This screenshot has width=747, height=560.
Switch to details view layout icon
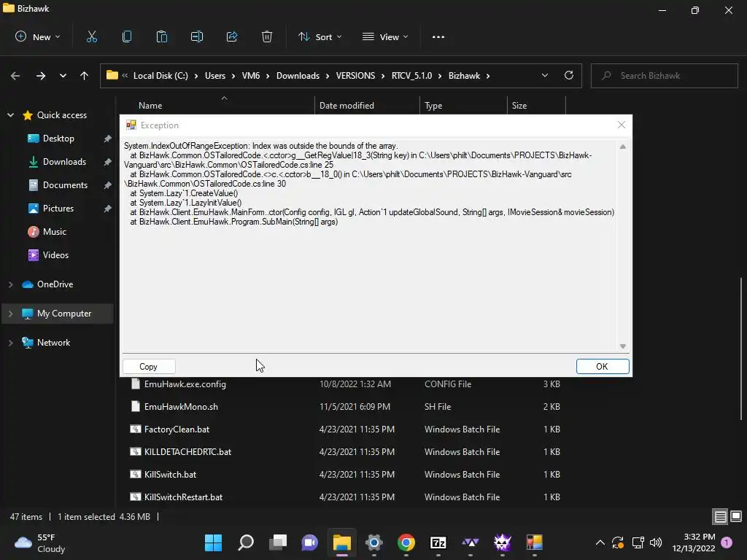(x=720, y=516)
